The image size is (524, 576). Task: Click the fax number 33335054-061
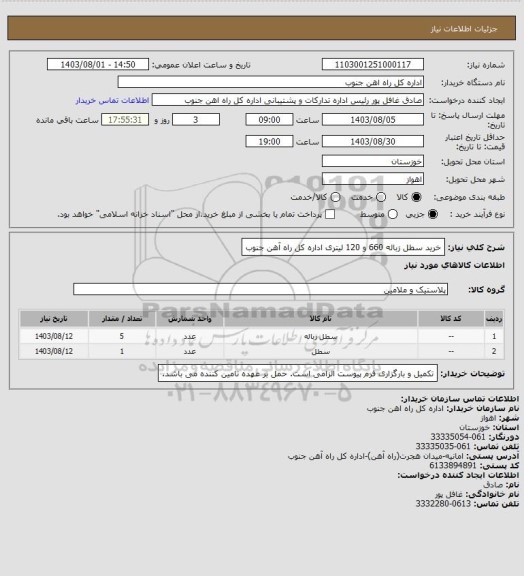458,437
